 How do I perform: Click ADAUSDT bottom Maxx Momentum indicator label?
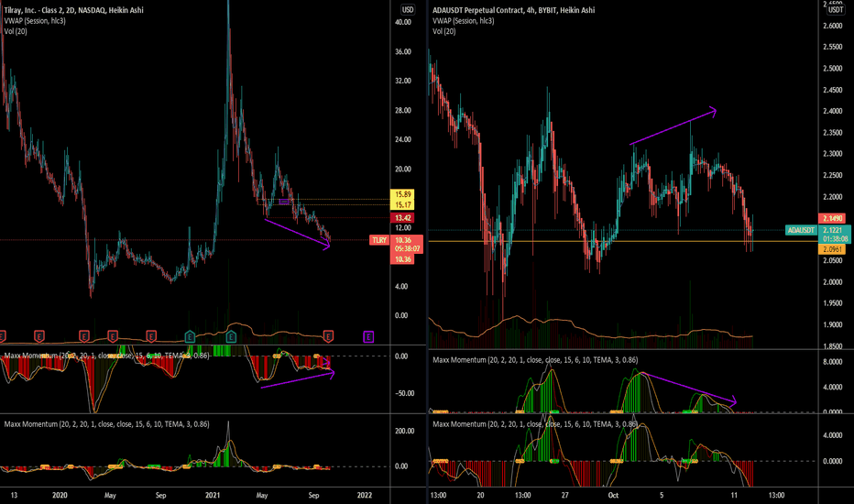(x=535, y=424)
